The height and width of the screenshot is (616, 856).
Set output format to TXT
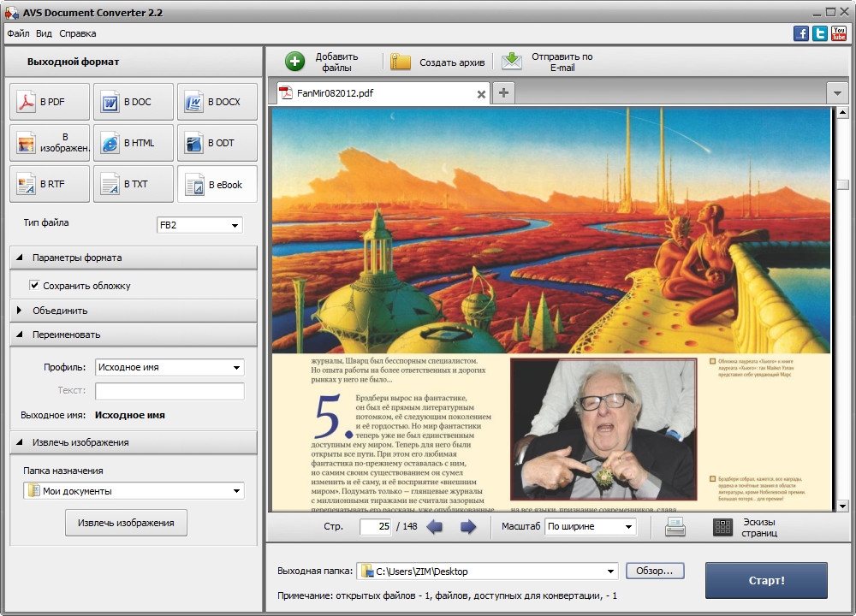(x=134, y=184)
